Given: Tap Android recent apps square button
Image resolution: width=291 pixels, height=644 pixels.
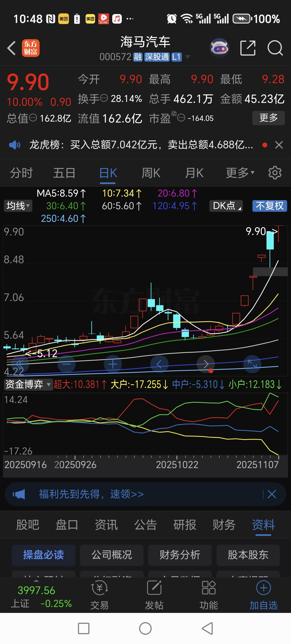Looking at the screenshot, I should [x=84, y=628].
